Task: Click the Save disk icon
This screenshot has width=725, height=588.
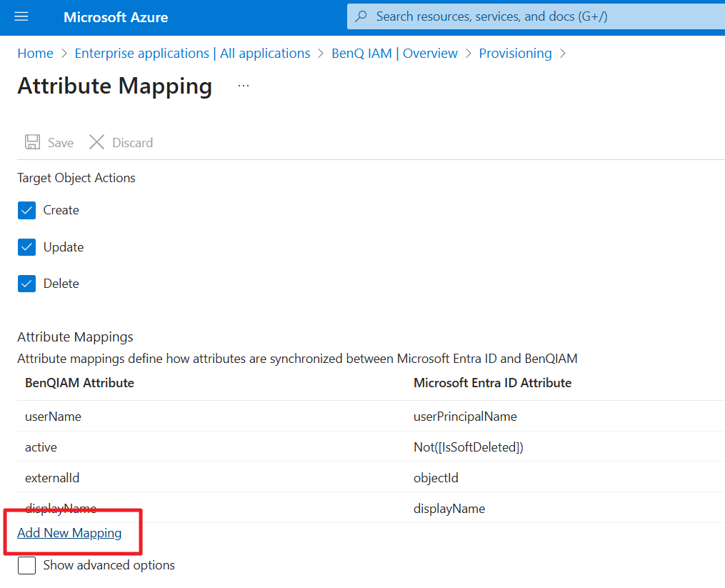Action: [x=32, y=142]
